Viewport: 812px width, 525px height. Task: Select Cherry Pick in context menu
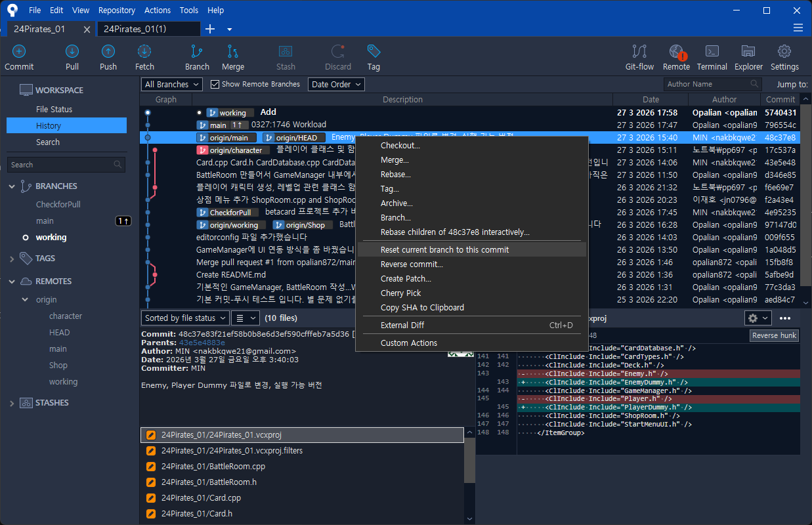coord(471,293)
